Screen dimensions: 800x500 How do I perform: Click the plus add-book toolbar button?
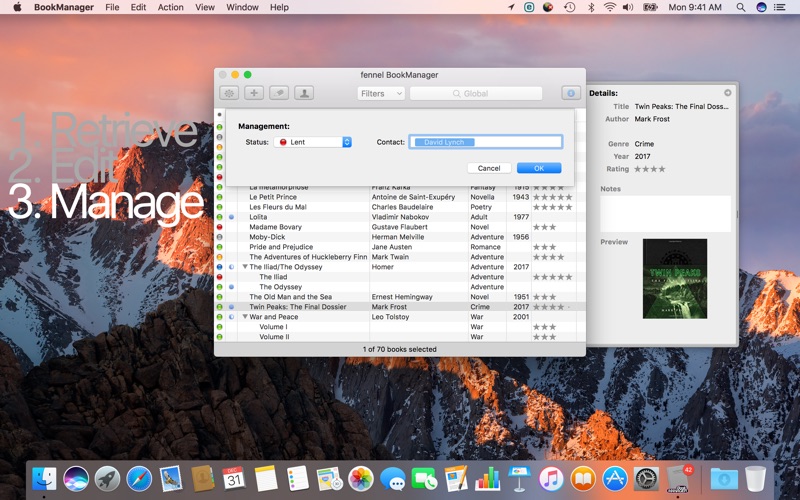[254, 93]
